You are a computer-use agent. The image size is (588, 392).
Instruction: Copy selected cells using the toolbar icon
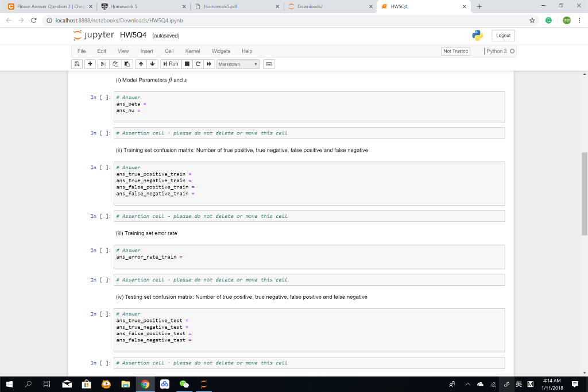[115, 64]
